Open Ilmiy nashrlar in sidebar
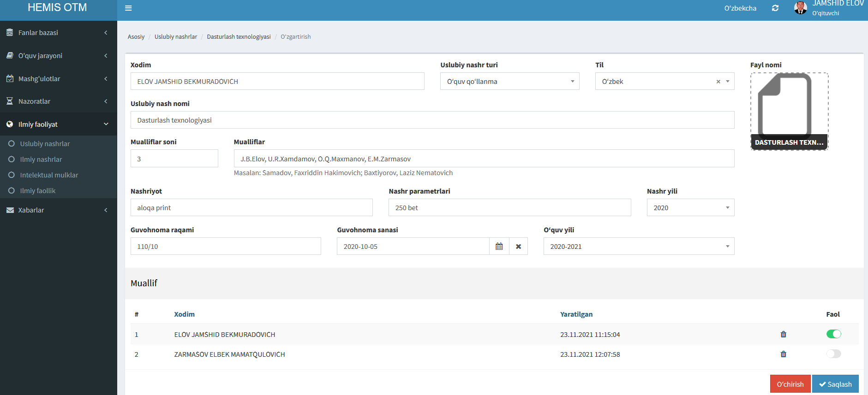Viewport: 868px width, 395px height. tap(41, 159)
